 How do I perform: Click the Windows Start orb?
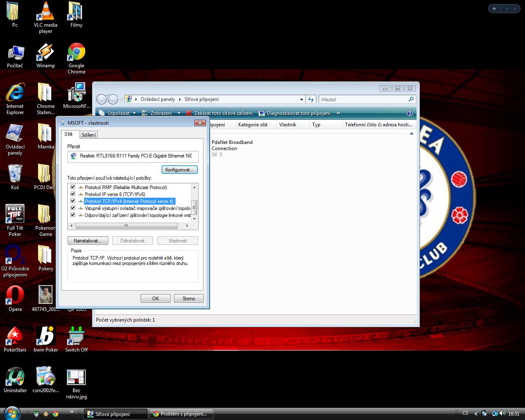(11, 413)
